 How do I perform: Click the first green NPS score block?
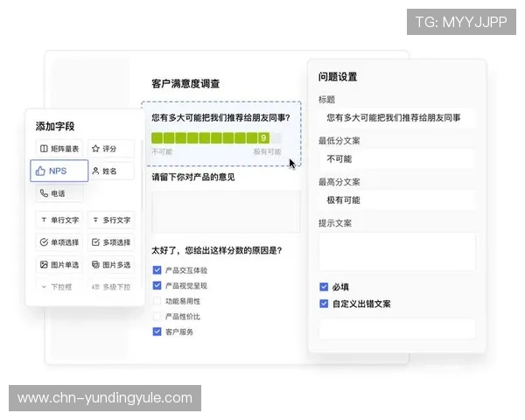157,138
